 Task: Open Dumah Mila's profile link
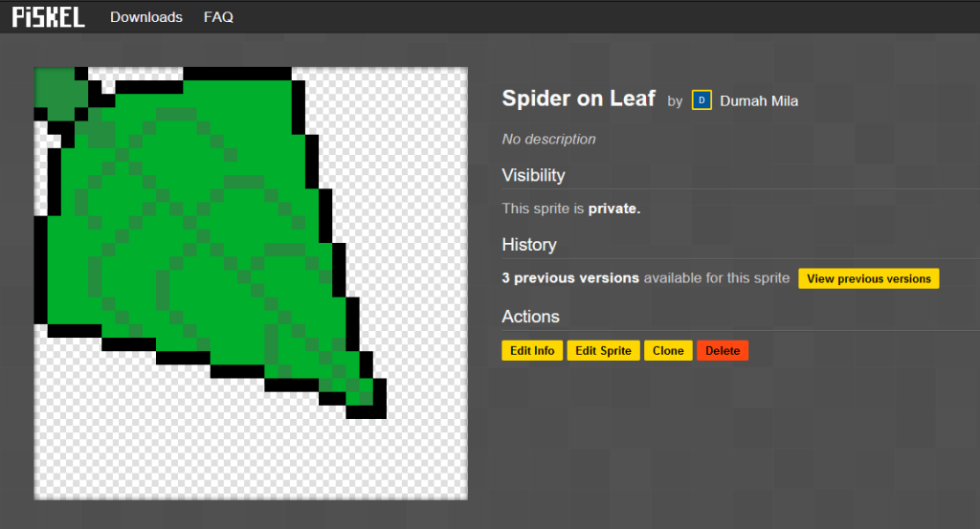point(758,100)
